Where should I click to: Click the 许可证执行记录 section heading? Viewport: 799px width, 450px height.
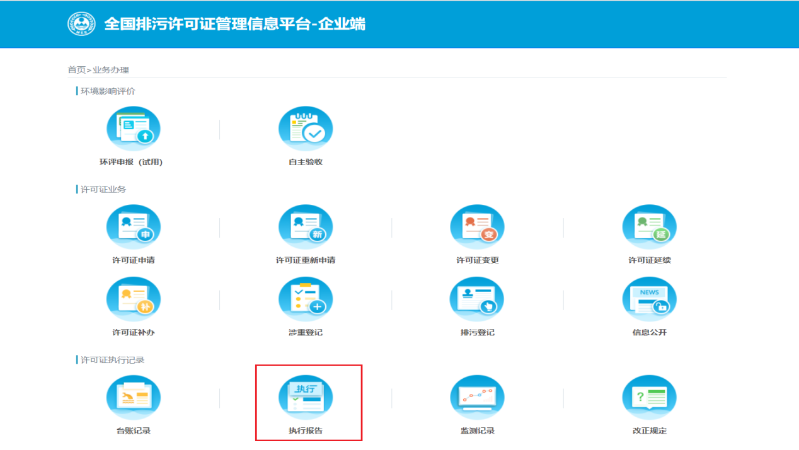click(x=110, y=359)
